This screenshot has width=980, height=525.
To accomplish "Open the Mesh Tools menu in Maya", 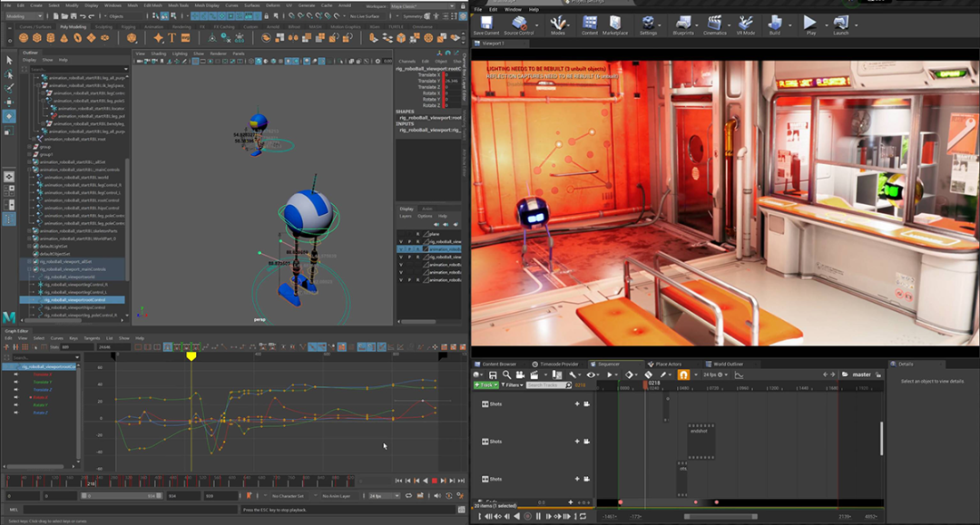I will pos(177,5).
